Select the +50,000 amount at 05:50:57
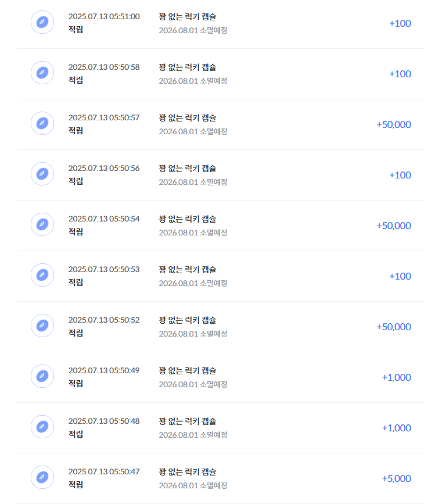 394,124
